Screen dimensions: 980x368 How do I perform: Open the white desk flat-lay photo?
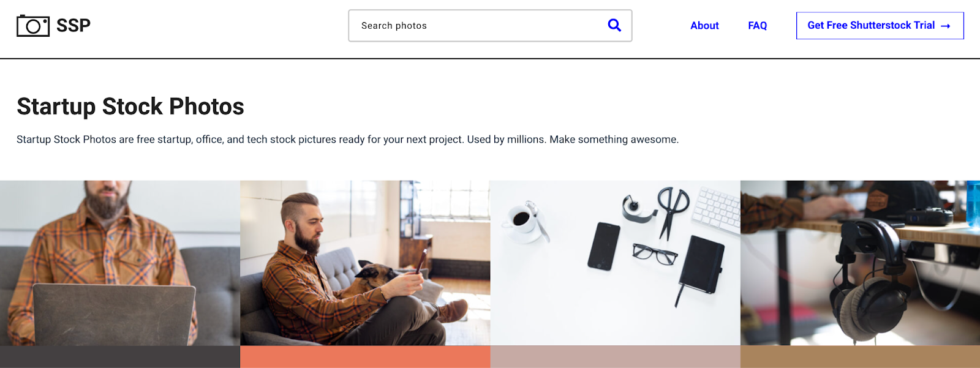(x=615, y=263)
